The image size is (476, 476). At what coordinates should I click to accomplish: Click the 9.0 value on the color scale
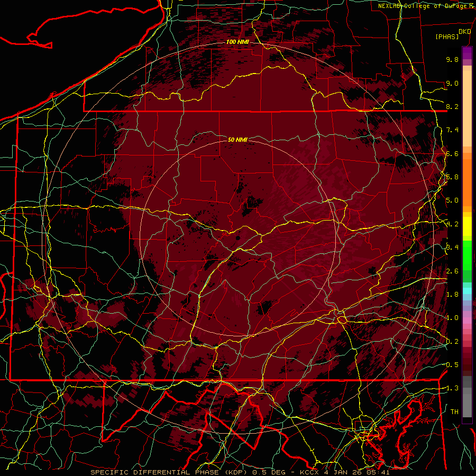click(x=452, y=83)
